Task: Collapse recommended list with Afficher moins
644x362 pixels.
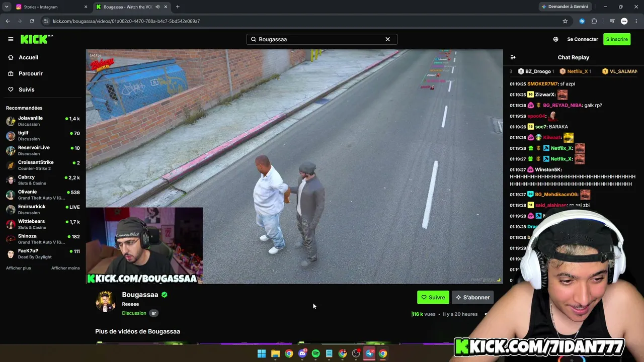Action: coord(65,268)
